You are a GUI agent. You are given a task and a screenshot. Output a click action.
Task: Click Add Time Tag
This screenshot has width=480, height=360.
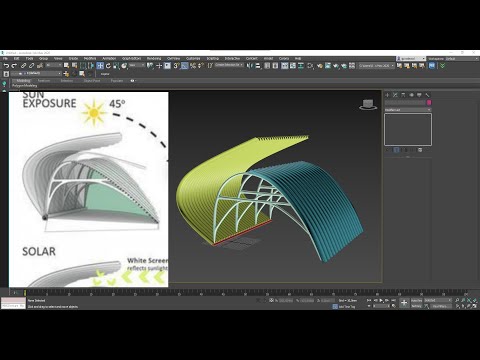(347, 306)
